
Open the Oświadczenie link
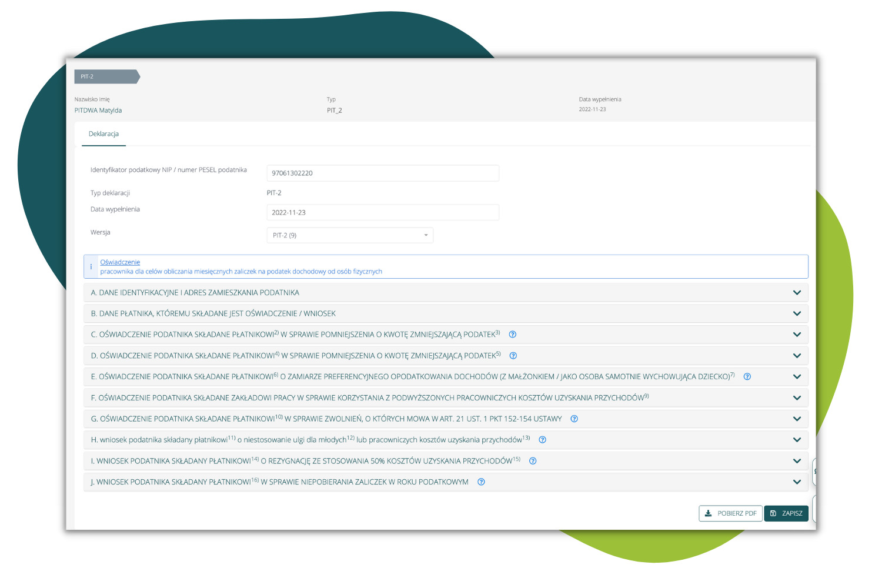120,262
